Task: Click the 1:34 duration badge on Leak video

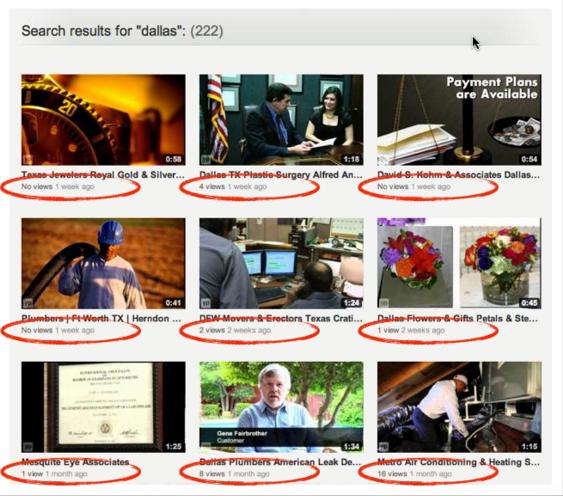Action: [352, 446]
